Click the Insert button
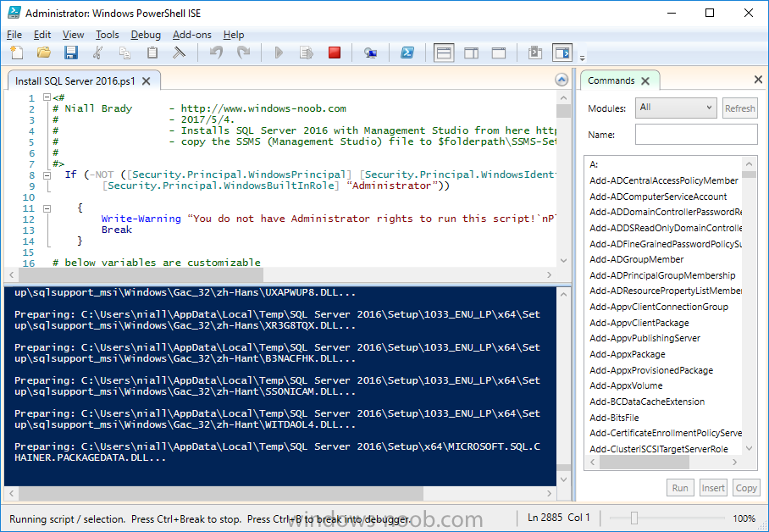769x532 pixels. coord(712,488)
